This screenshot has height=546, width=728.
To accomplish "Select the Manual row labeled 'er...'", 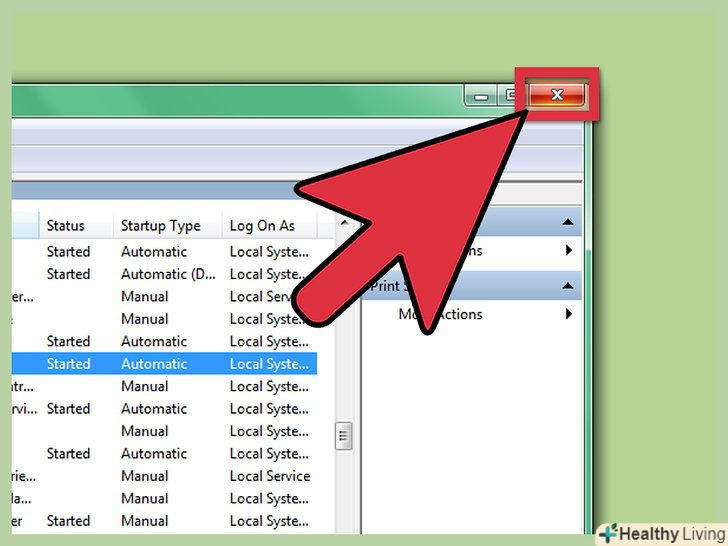I will (164, 296).
